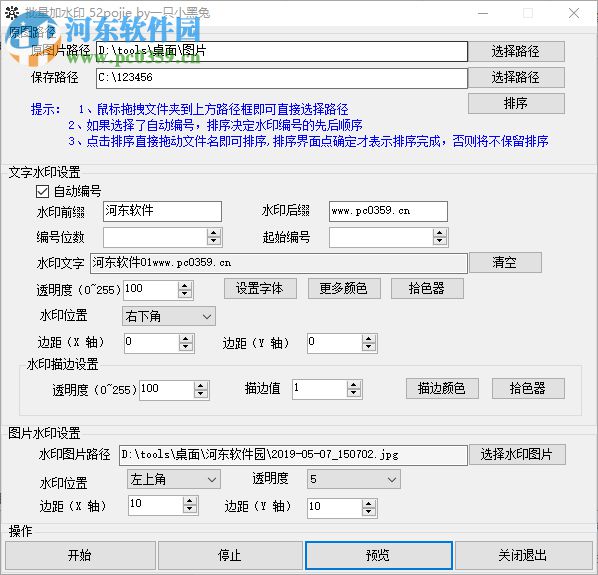
Task: Click text watermark 透明度 field showing 100
Action: pyautogui.click(x=151, y=290)
